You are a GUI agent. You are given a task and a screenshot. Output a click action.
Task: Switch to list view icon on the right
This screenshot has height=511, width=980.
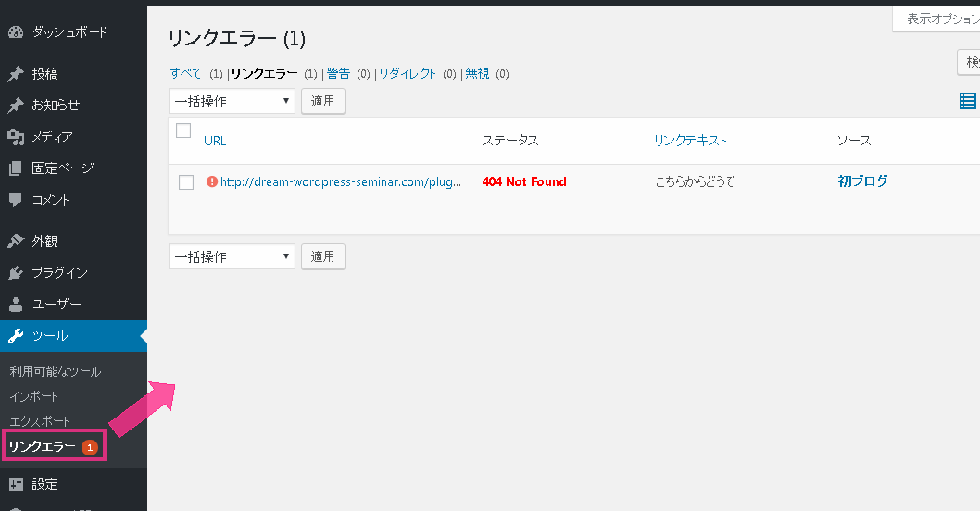(x=968, y=101)
